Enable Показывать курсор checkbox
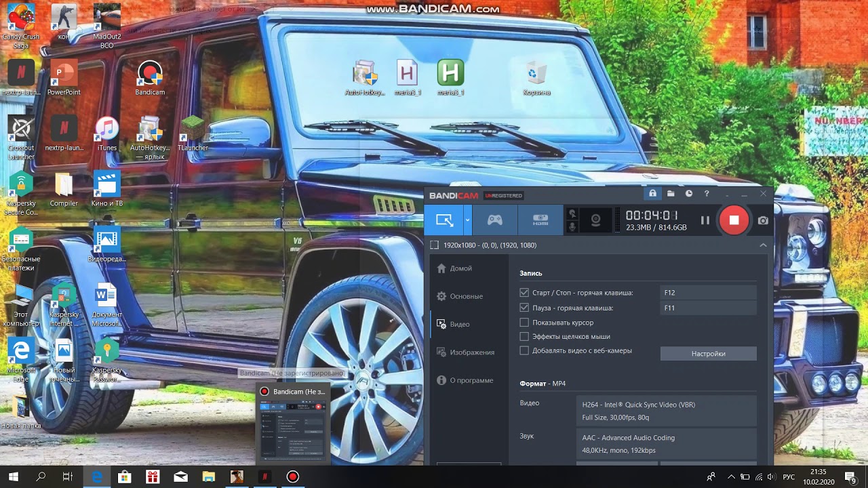Image resolution: width=868 pixels, height=488 pixels. [x=524, y=323]
